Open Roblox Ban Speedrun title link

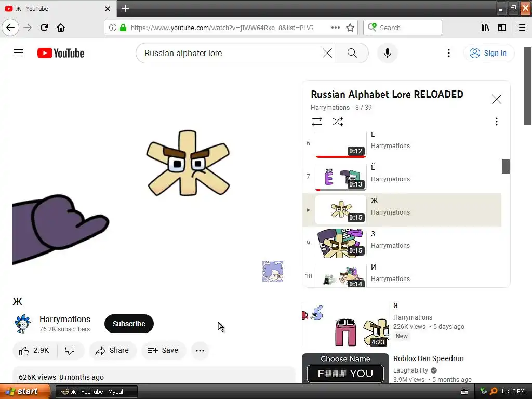click(x=428, y=358)
